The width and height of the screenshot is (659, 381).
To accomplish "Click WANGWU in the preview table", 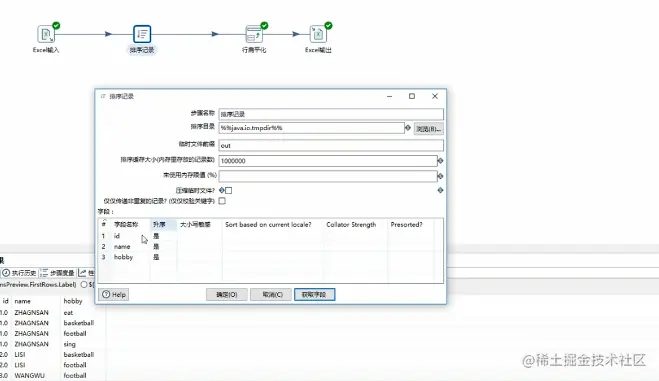I will 29,376.
